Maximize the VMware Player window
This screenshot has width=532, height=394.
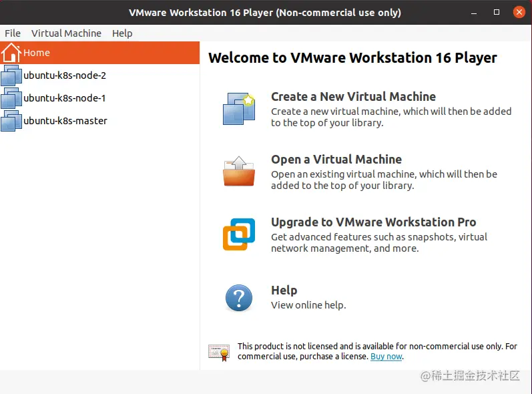coord(497,13)
